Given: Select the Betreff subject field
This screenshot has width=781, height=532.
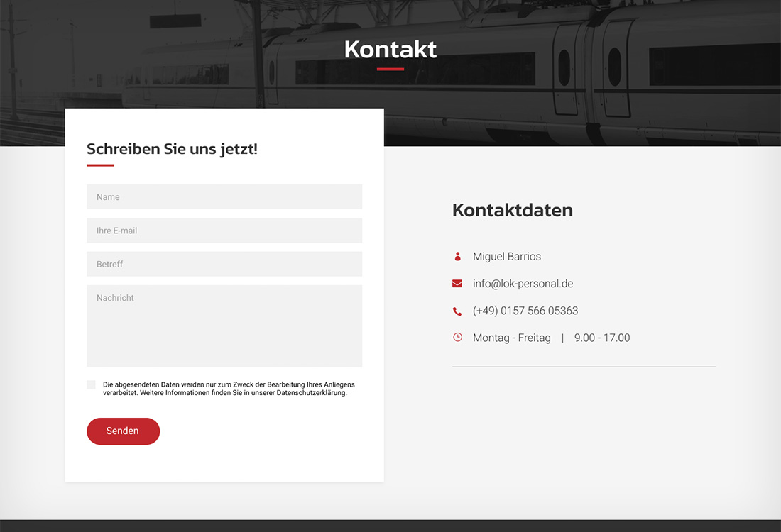Looking at the screenshot, I should [224, 264].
